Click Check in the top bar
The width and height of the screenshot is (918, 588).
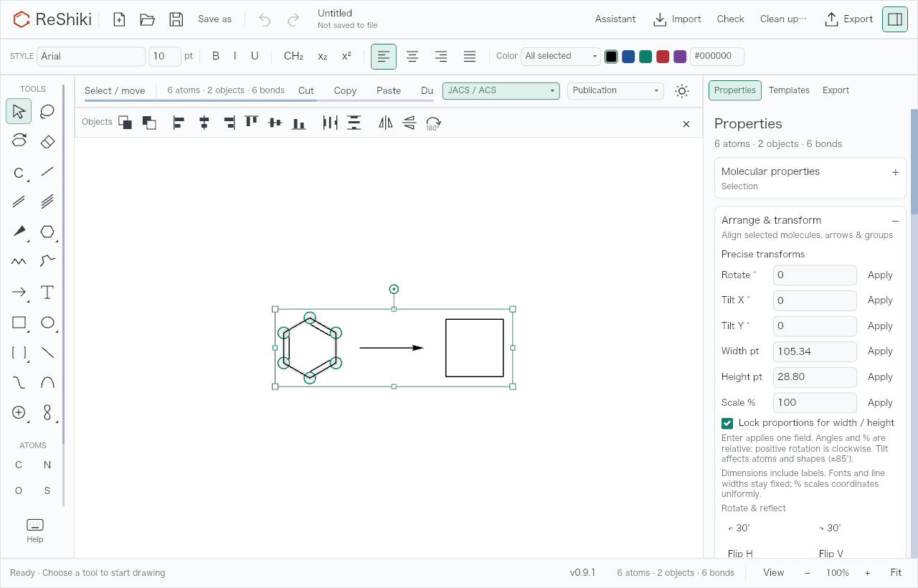730,19
